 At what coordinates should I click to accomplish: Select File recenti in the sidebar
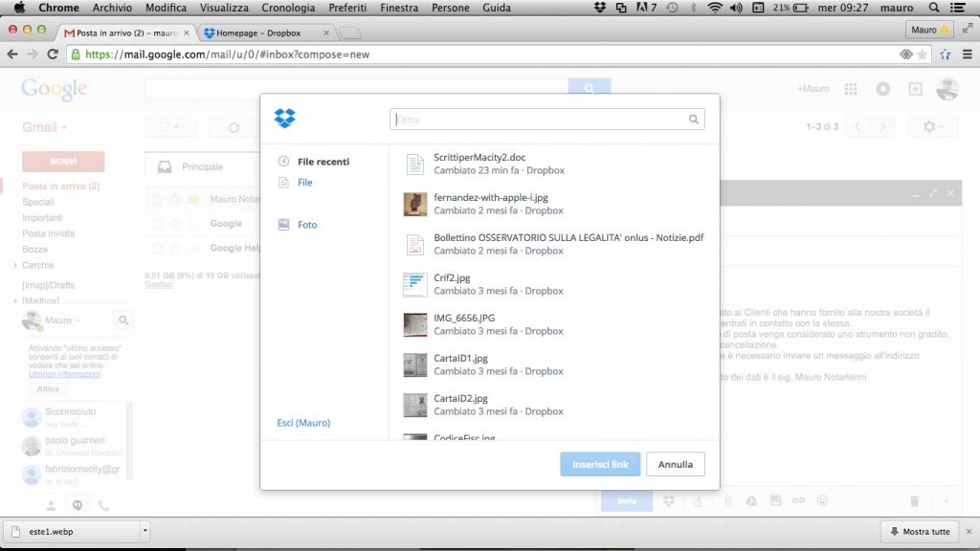pyautogui.click(x=323, y=161)
